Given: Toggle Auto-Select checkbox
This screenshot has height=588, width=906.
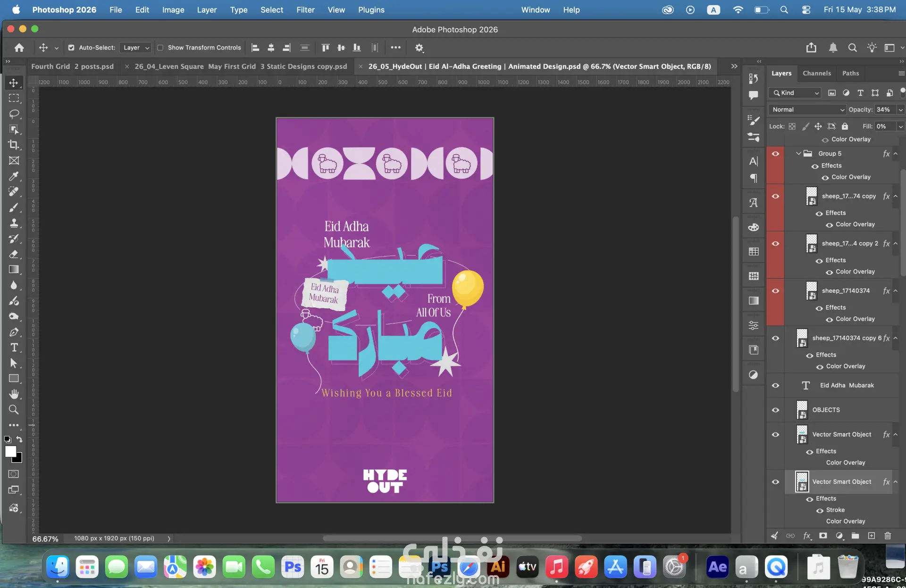Looking at the screenshot, I should (71, 48).
